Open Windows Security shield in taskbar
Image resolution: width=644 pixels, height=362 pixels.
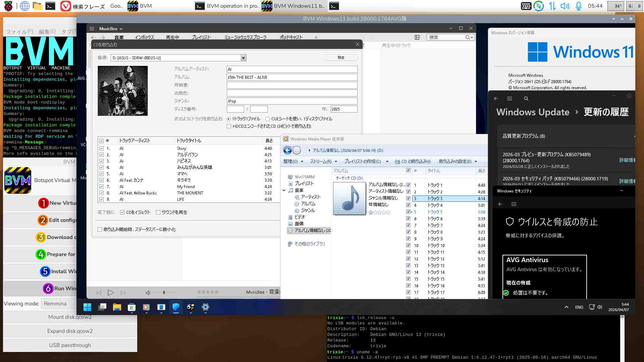(176, 307)
